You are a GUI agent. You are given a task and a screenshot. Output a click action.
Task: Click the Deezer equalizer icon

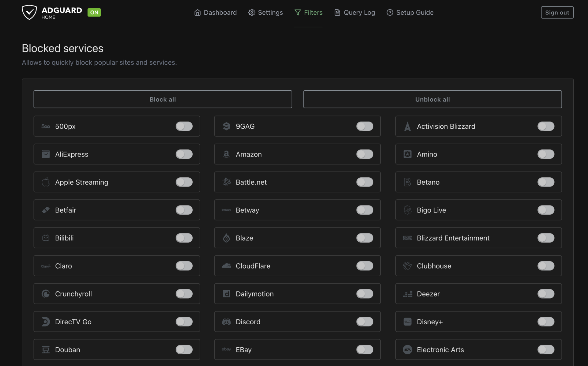point(407,294)
